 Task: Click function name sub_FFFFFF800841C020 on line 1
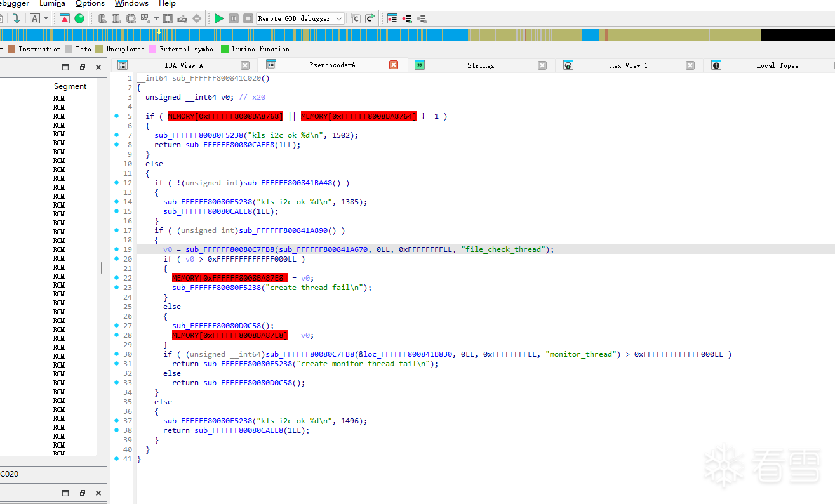tap(217, 78)
